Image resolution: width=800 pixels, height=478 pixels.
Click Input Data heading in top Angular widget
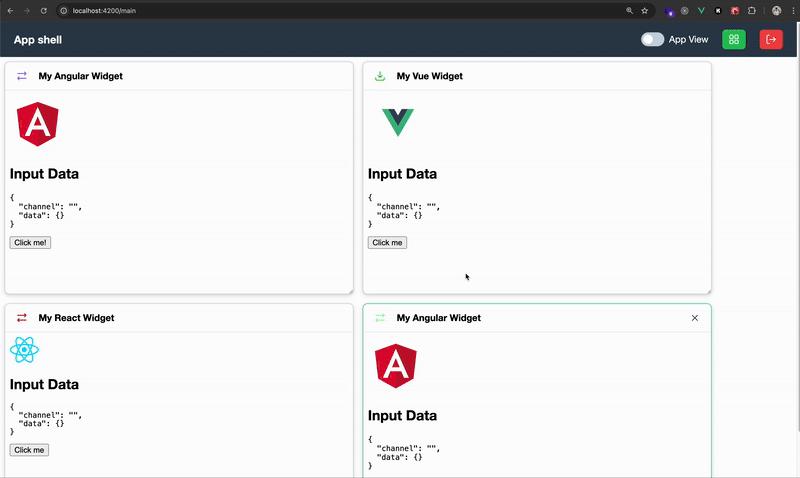click(44, 174)
